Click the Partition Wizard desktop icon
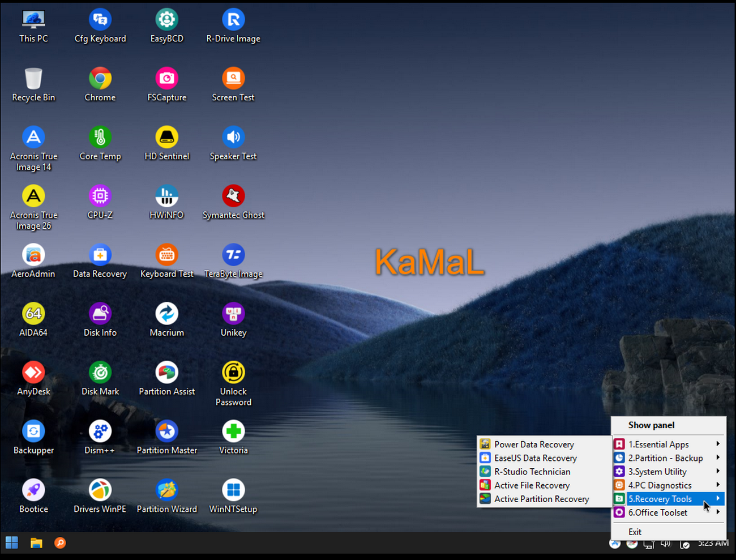The image size is (736, 560). [x=167, y=497]
